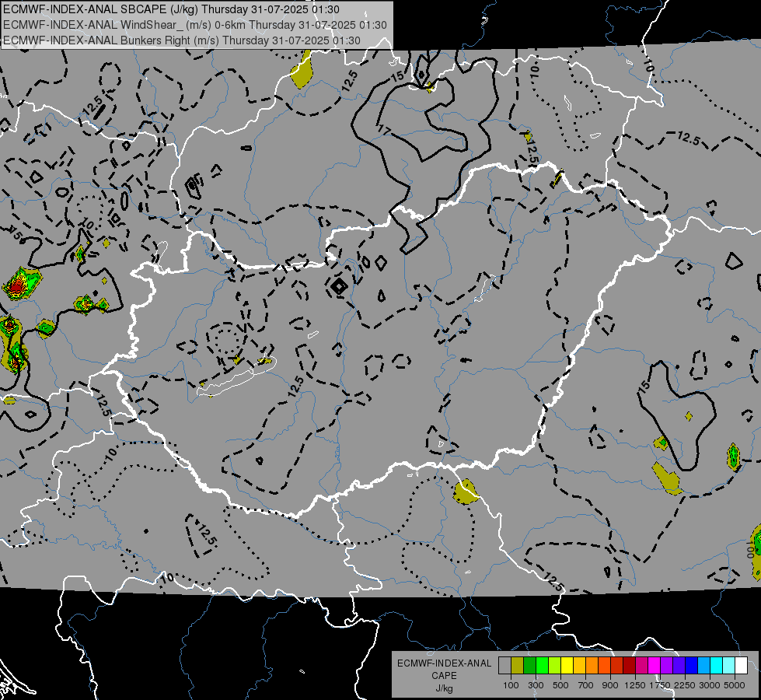Click the white legend swatch

click(x=741, y=666)
